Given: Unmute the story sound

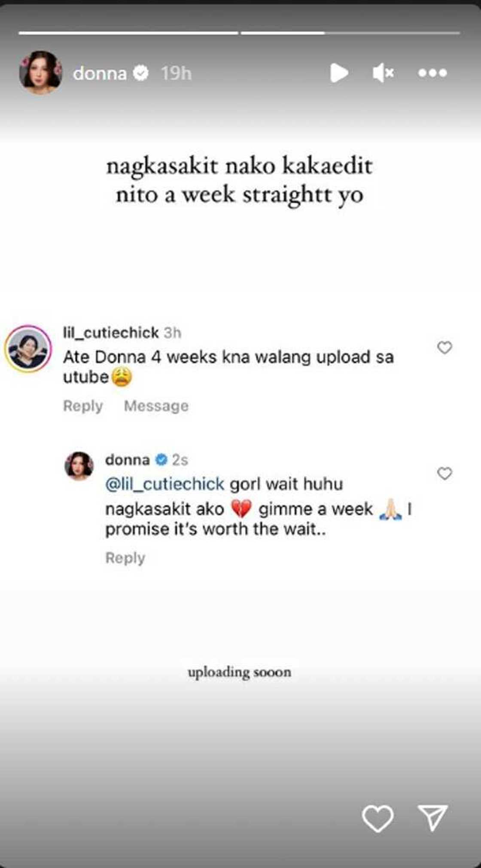Looking at the screenshot, I should click(x=383, y=73).
